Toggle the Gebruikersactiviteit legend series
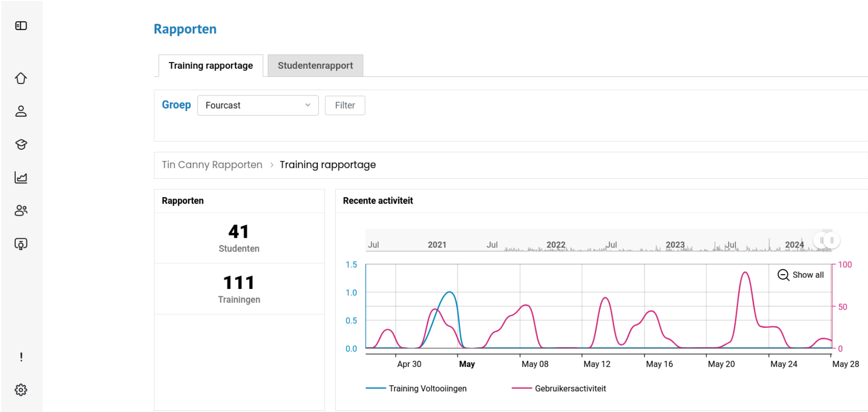868x412 pixels. click(559, 388)
